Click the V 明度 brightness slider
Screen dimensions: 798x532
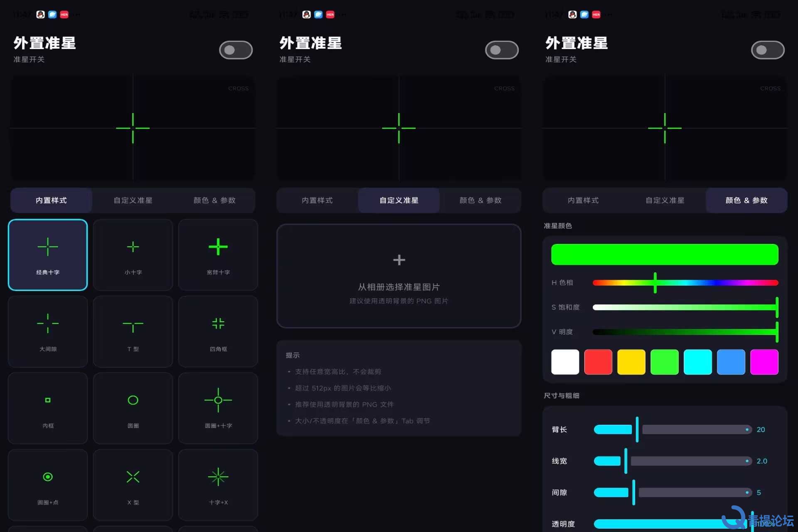tap(685, 332)
